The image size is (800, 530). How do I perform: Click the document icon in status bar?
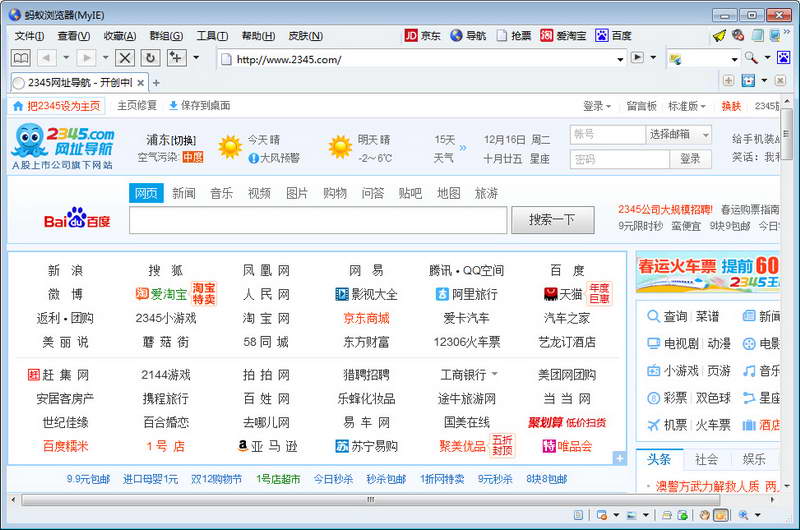[x=578, y=515]
